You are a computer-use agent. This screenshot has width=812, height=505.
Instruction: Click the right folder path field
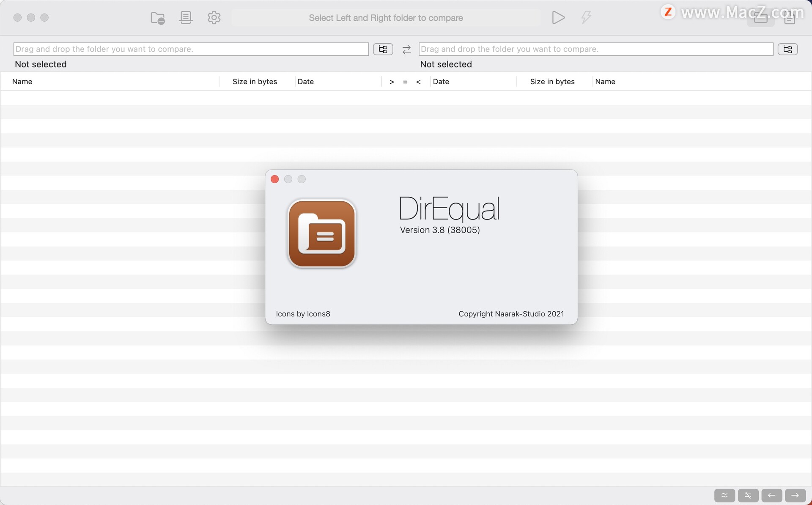[596, 49]
